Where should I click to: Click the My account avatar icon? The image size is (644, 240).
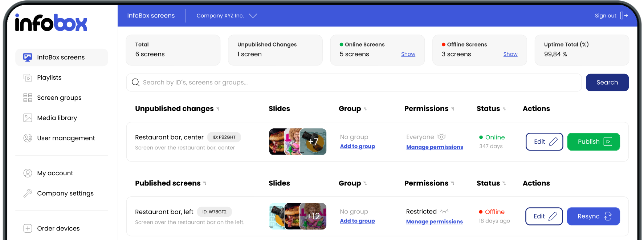[28, 173]
